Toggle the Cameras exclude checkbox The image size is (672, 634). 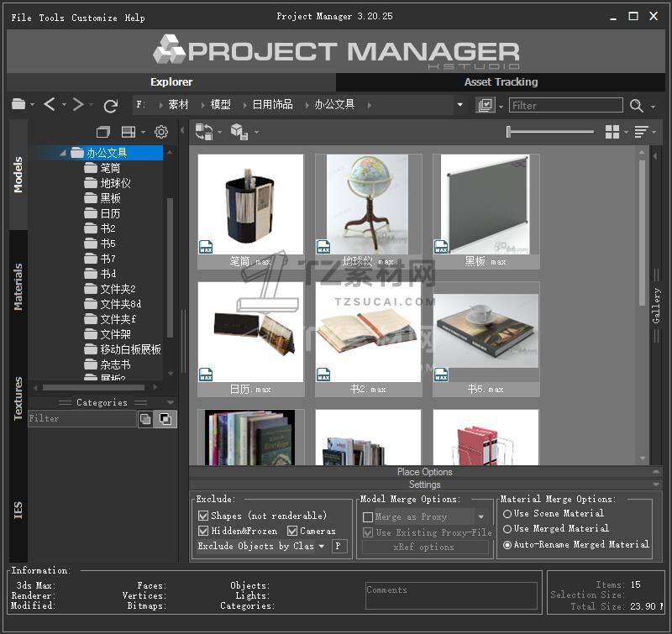[292, 531]
